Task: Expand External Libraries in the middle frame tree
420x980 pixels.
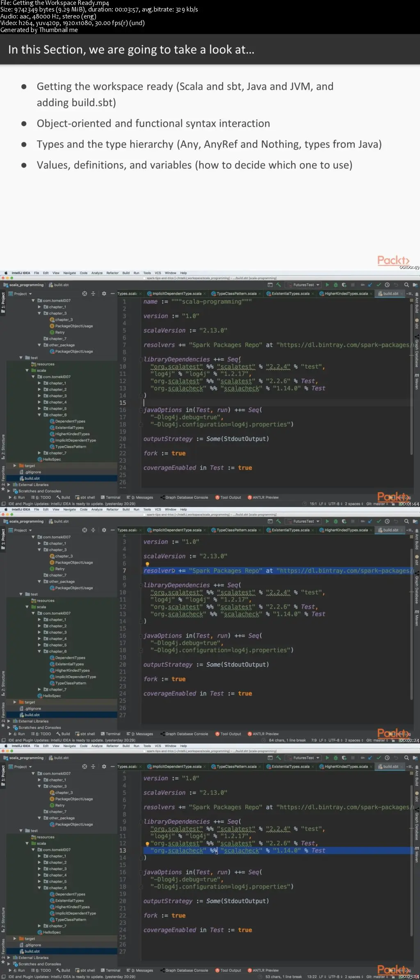Action: (9, 721)
